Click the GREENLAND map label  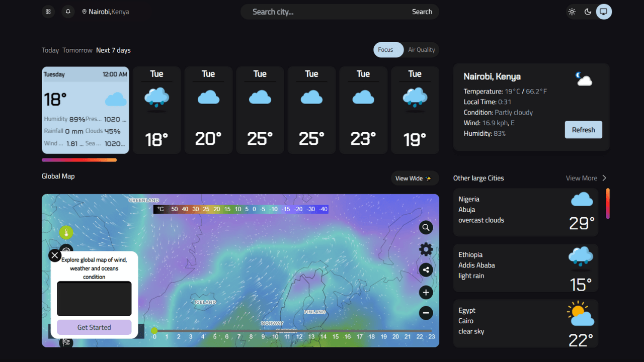144,200
